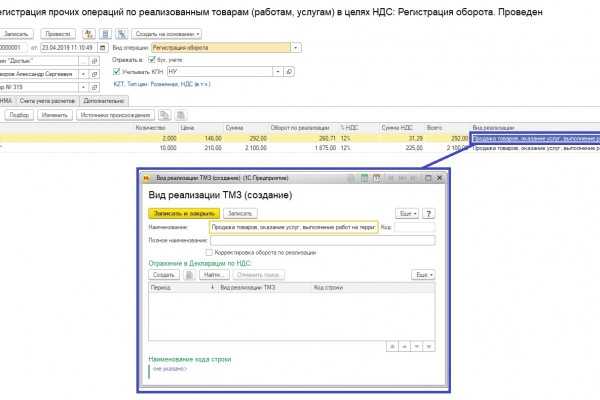The height and width of the screenshot is (400, 600).
Task: Click the open icon beside the "Достык" organization field
Action: tap(95, 61)
